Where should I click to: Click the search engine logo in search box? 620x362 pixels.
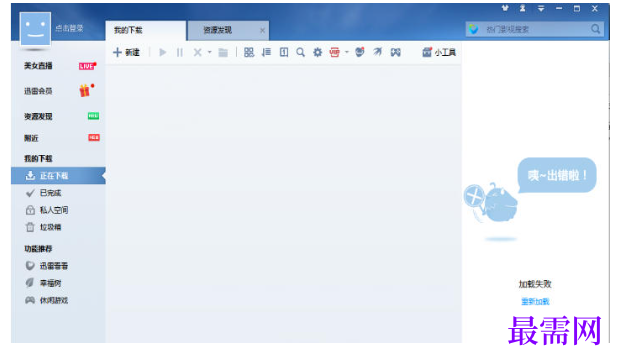pos(473,29)
